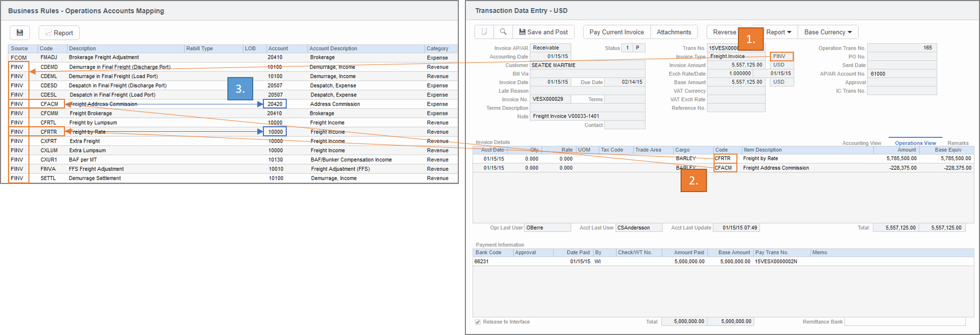This screenshot has width=980, height=335.
Task: Switch to the Operations View tab
Action: pos(915,143)
